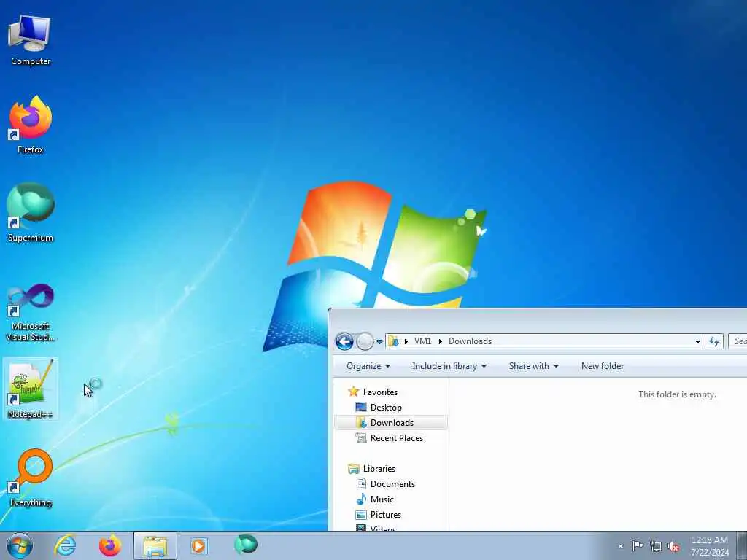Click the Downloads breadcrumb in the address bar
747x560 pixels.
click(x=470, y=341)
